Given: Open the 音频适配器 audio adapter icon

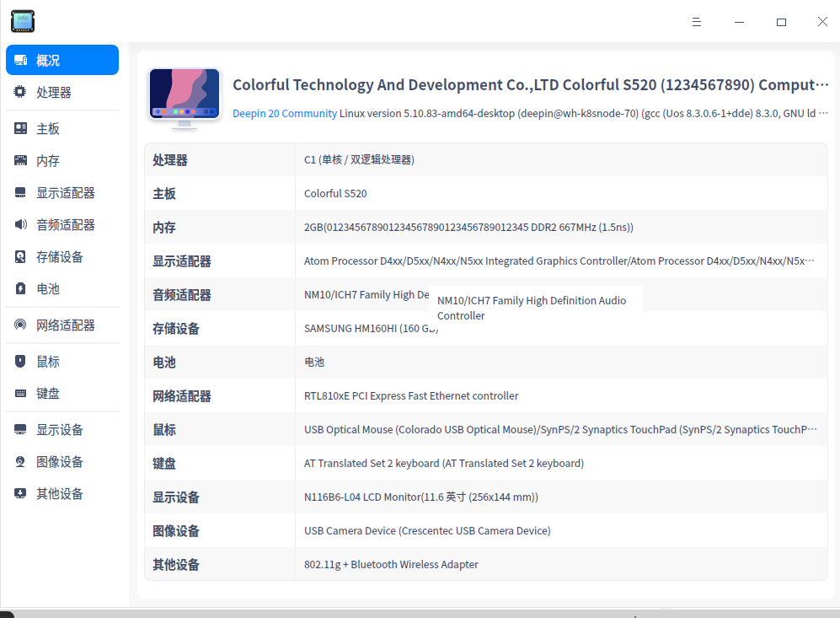Looking at the screenshot, I should (19, 224).
